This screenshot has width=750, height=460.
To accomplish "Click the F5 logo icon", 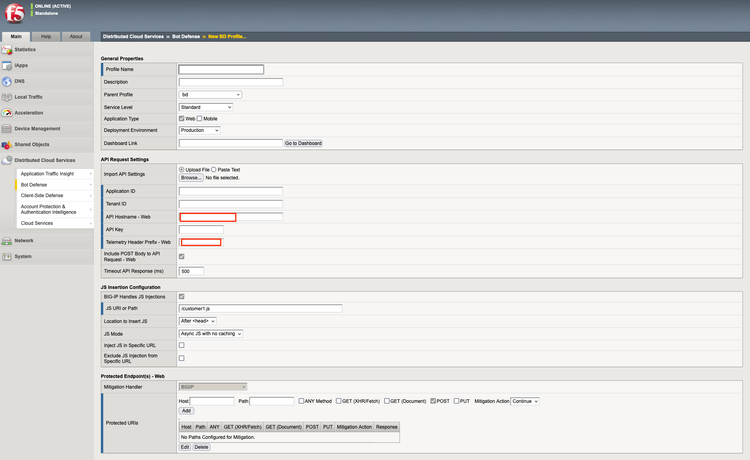I will (x=17, y=14).
